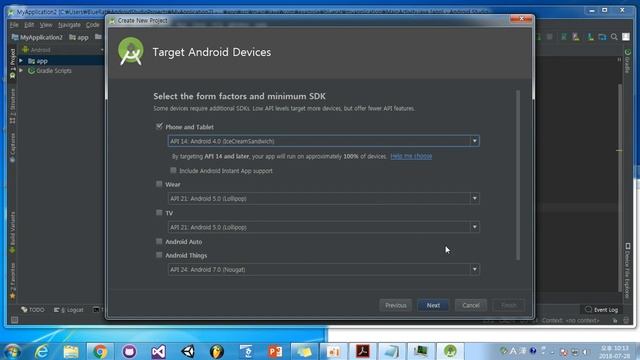The height and width of the screenshot is (360, 640).
Task: Click the Previous button
Action: [x=396, y=305]
